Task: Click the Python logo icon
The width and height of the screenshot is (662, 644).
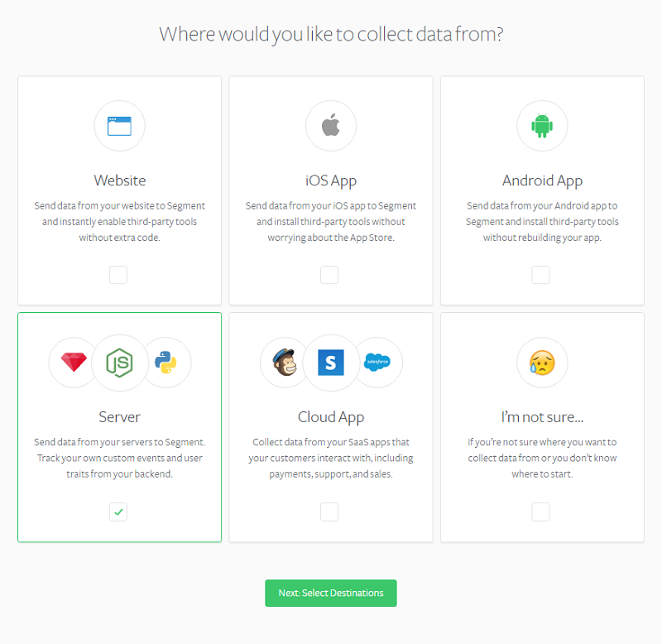Action: coord(165,363)
